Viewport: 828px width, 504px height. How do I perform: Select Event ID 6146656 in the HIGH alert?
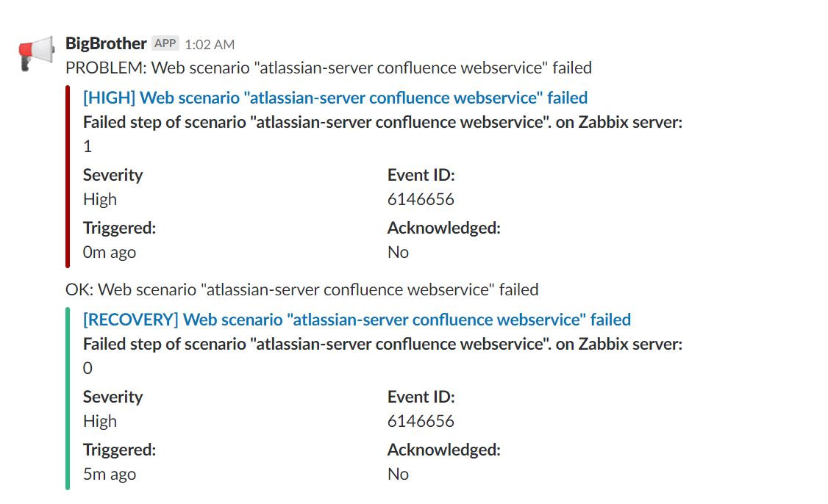click(421, 199)
